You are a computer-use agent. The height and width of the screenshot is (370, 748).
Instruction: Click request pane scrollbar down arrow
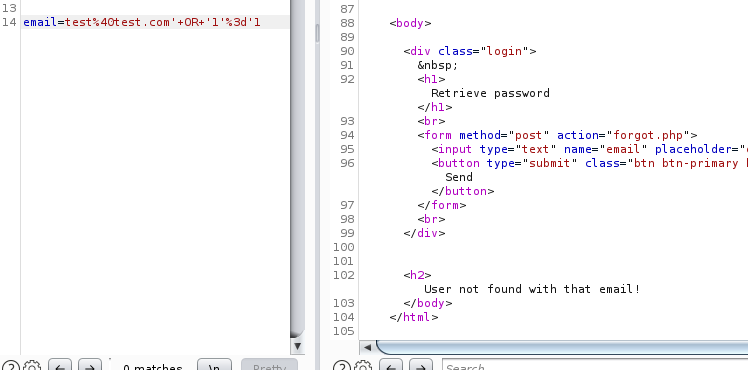click(x=297, y=346)
